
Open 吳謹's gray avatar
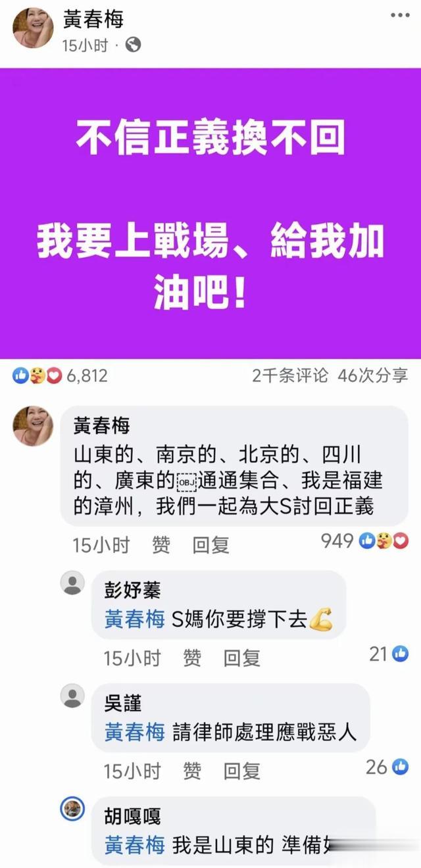pos(72,696)
